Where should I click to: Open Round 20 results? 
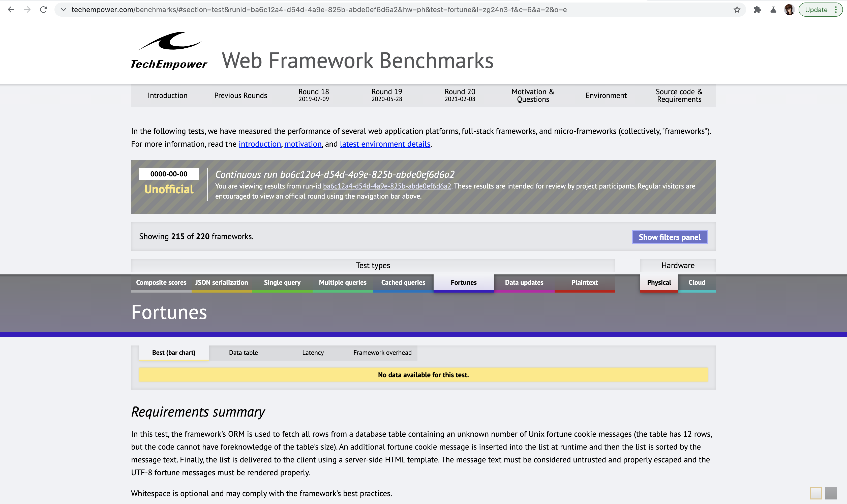point(460,96)
